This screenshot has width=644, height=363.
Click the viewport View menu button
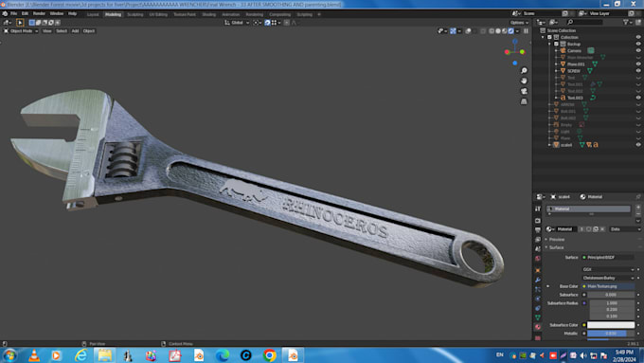pos(46,31)
